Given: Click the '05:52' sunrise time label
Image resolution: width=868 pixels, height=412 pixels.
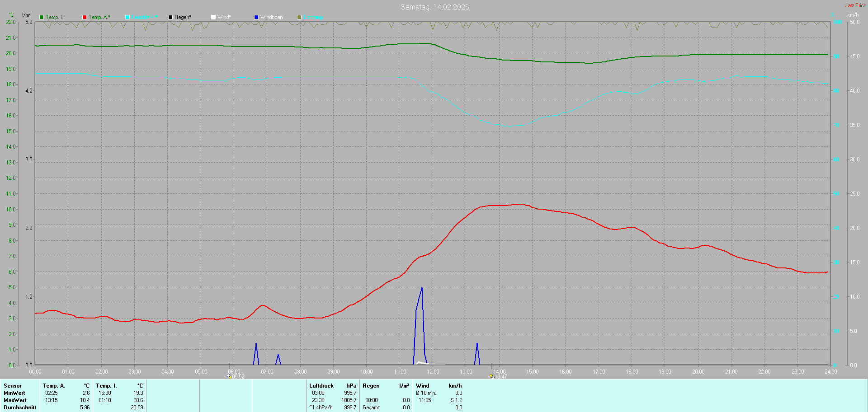Looking at the screenshot, I should (238, 377).
